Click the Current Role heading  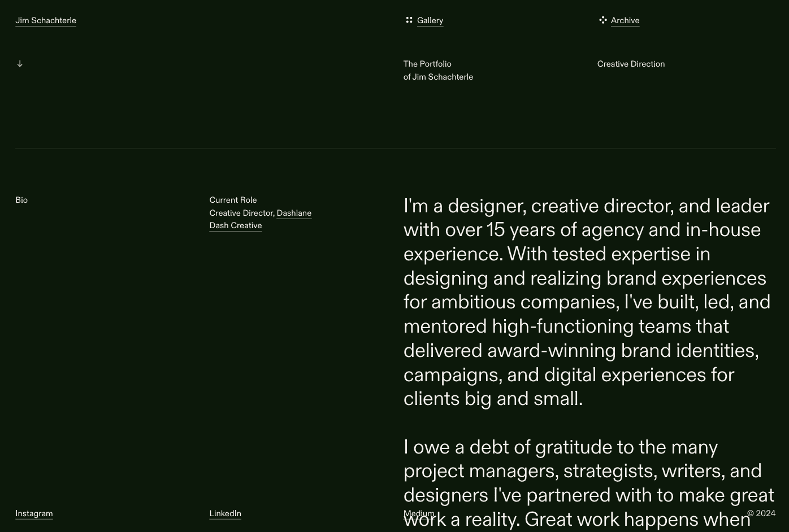pyautogui.click(x=233, y=200)
